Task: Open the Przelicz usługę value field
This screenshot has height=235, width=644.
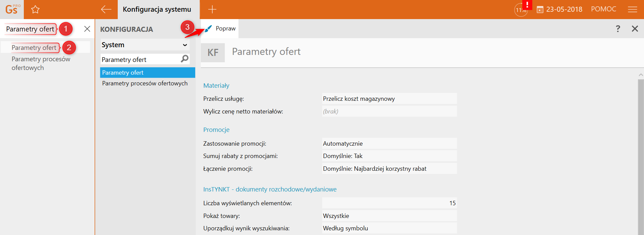Action: (389, 99)
